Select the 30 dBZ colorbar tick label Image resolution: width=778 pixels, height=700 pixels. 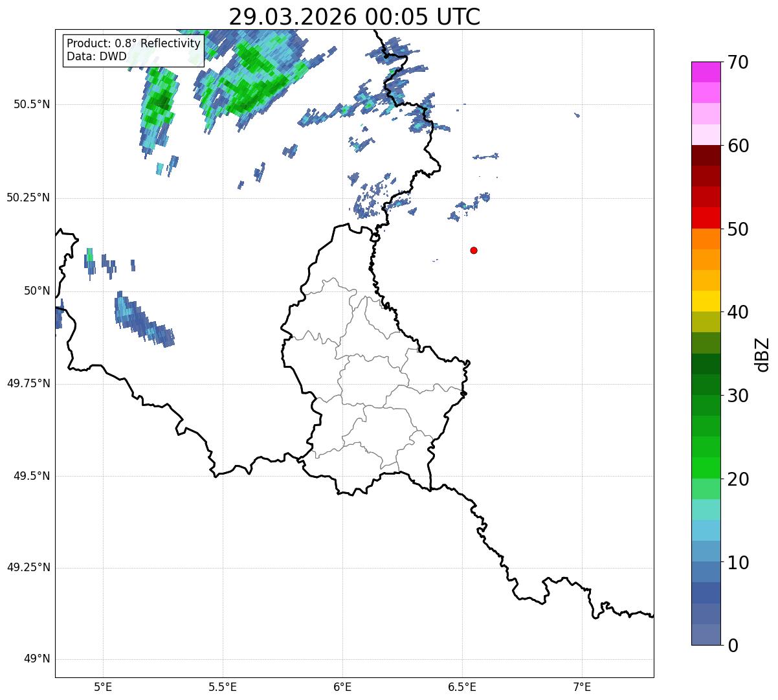coord(738,396)
